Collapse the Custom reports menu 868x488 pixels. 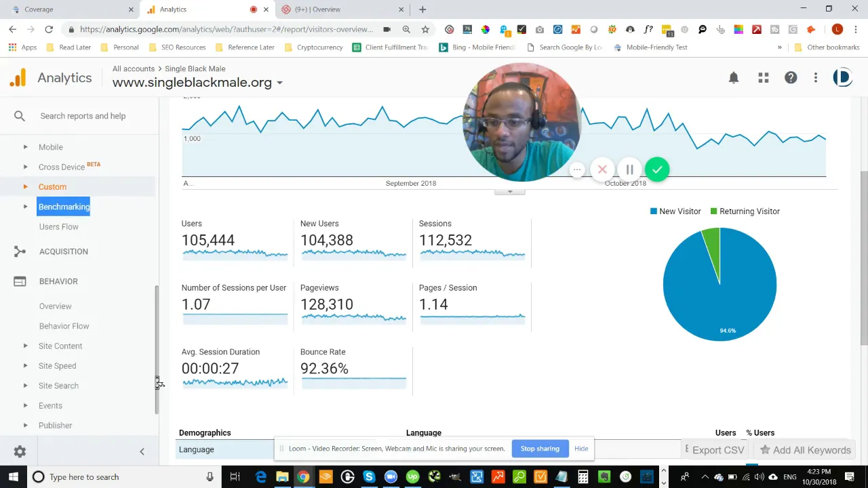pyautogui.click(x=25, y=186)
